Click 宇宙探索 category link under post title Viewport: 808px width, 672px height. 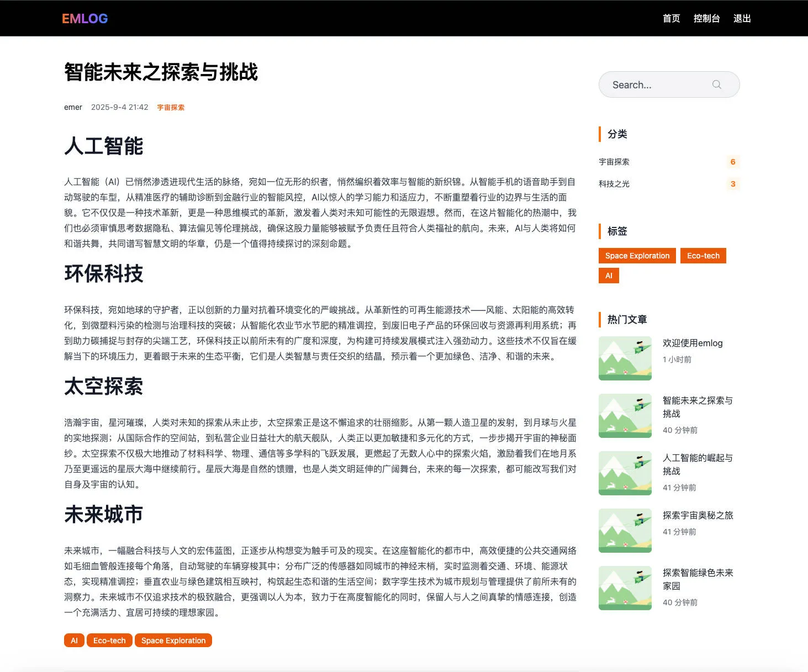171,108
